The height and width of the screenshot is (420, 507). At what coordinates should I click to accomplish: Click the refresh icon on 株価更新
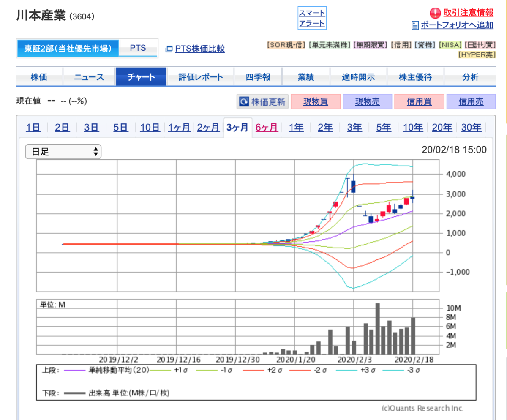tap(244, 102)
